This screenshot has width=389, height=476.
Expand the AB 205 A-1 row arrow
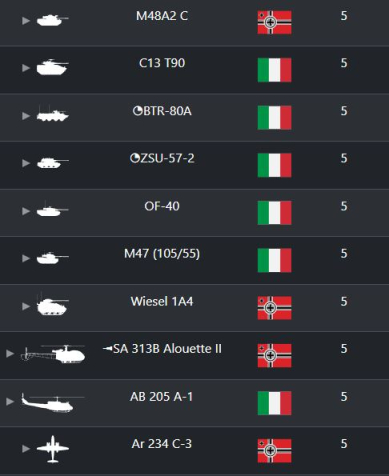coord(10,401)
